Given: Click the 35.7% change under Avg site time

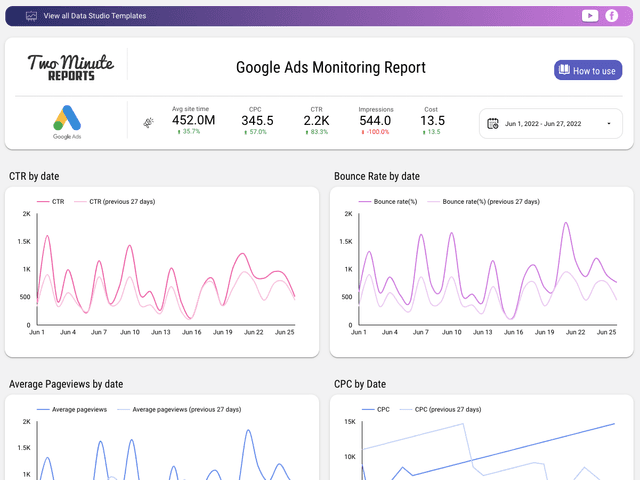Looking at the screenshot, I should coord(189,131).
